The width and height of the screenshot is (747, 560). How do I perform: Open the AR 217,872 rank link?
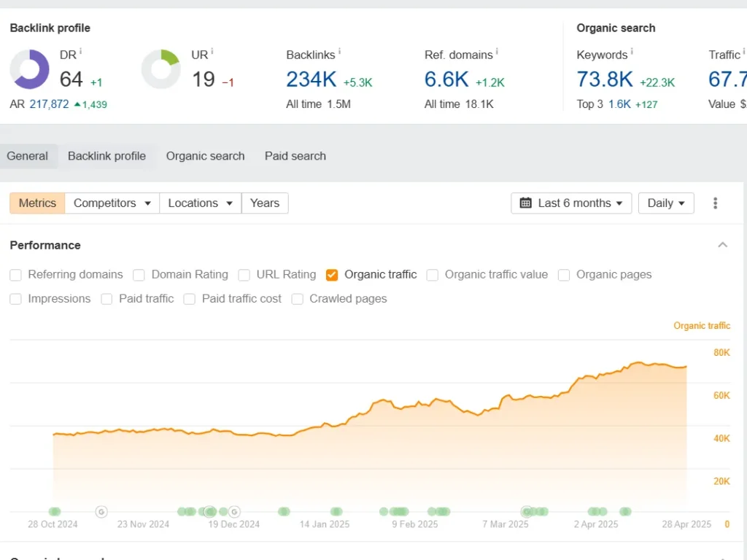coord(49,104)
